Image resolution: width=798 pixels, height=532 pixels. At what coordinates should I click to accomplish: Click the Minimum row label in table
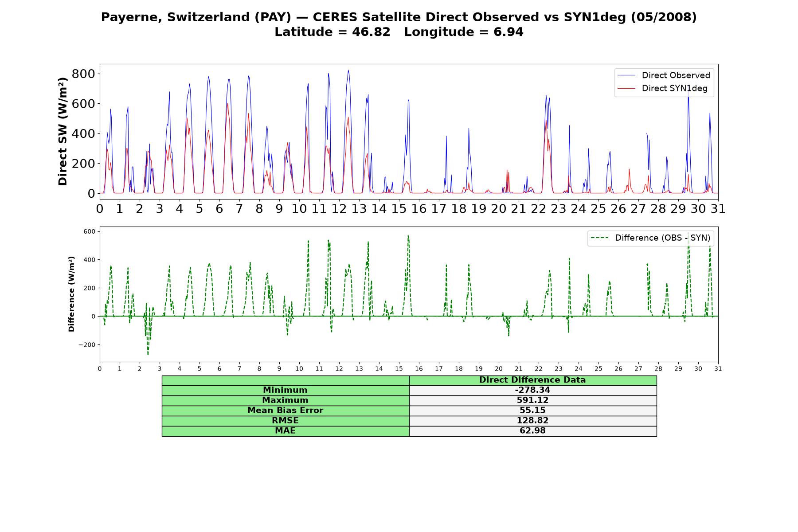click(x=285, y=390)
